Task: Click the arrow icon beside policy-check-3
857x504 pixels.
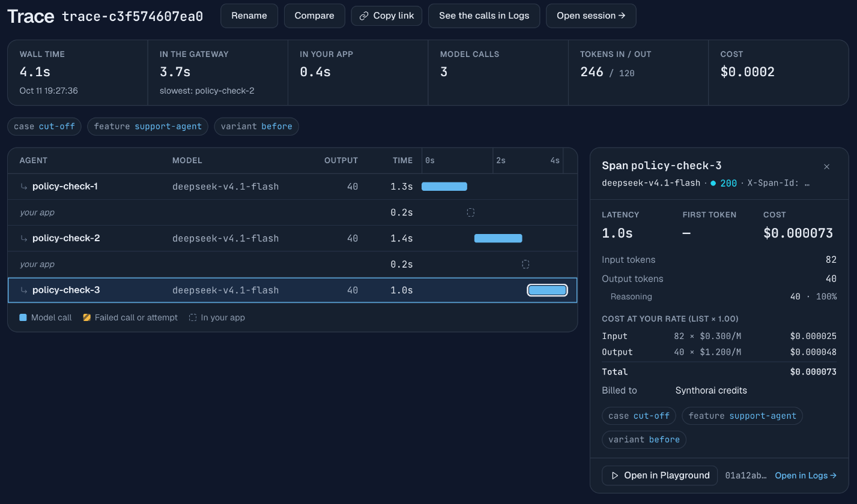Action: 24,290
